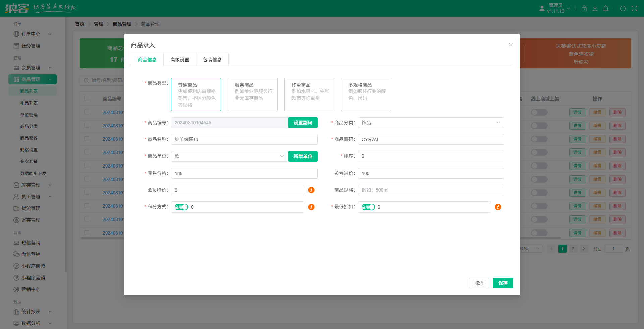Check the first product row checkbox
The width and height of the screenshot is (644, 329).
(87, 112)
